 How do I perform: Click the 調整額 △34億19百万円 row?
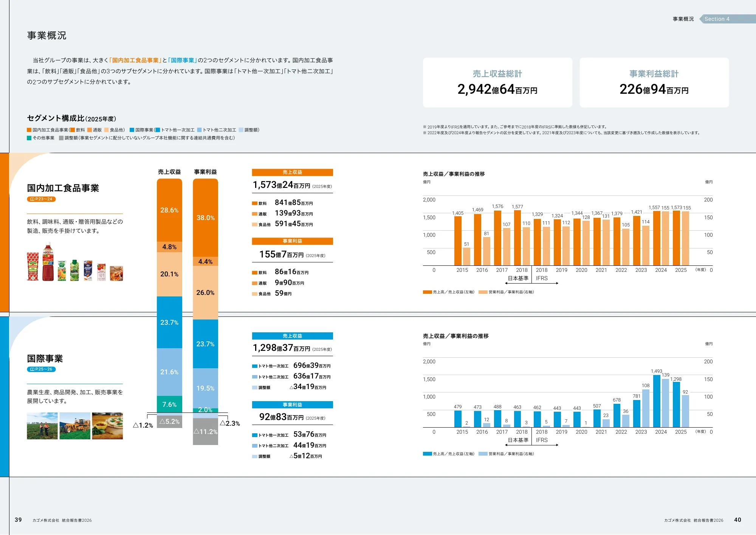pos(289,387)
